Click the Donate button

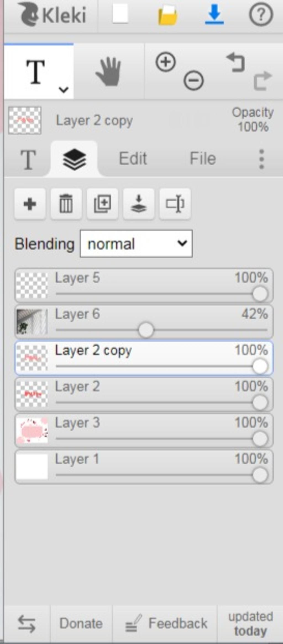coord(81,623)
